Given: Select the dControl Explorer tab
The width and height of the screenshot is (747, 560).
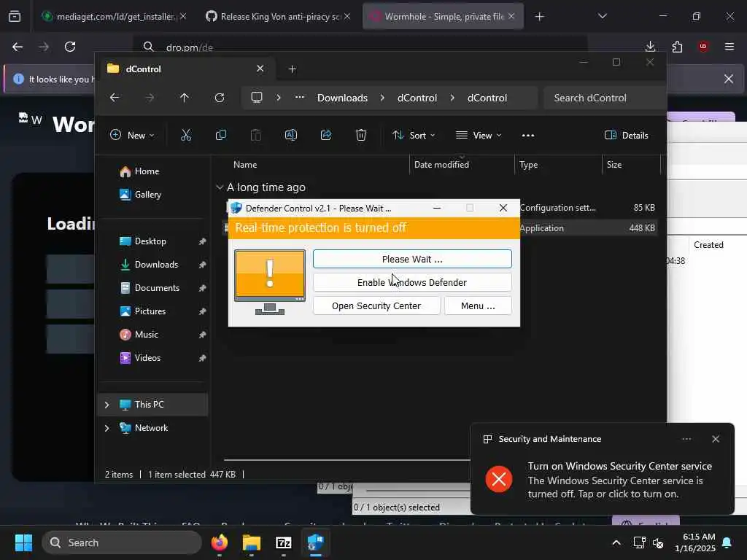Looking at the screenshot, I should 186,69.
